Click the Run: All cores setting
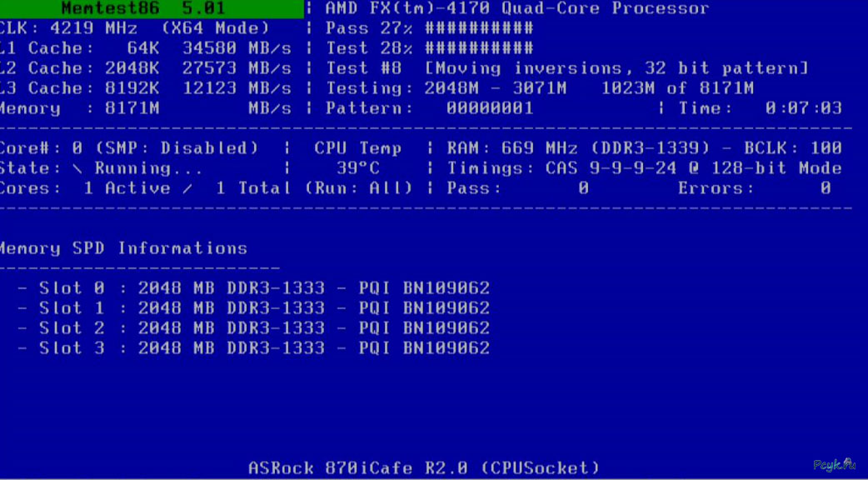This screenshot has height=480, width=868. [358, 188]
